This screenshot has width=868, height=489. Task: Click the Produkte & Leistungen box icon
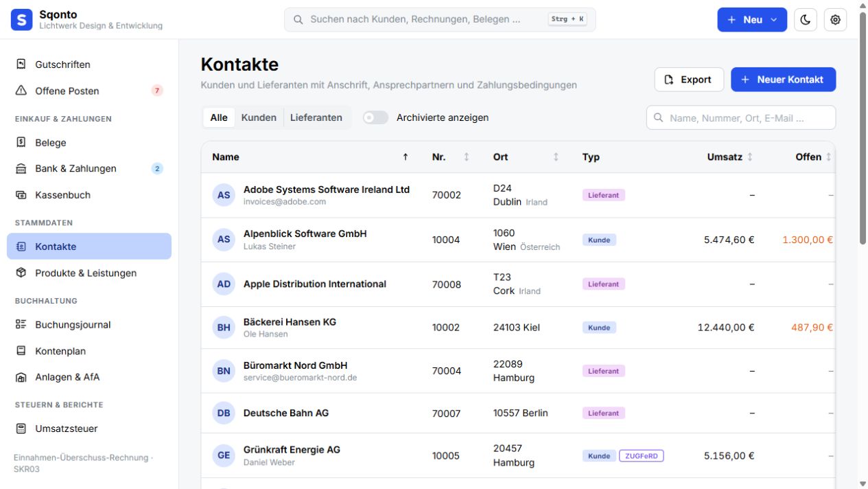click(x=21, y=273)
